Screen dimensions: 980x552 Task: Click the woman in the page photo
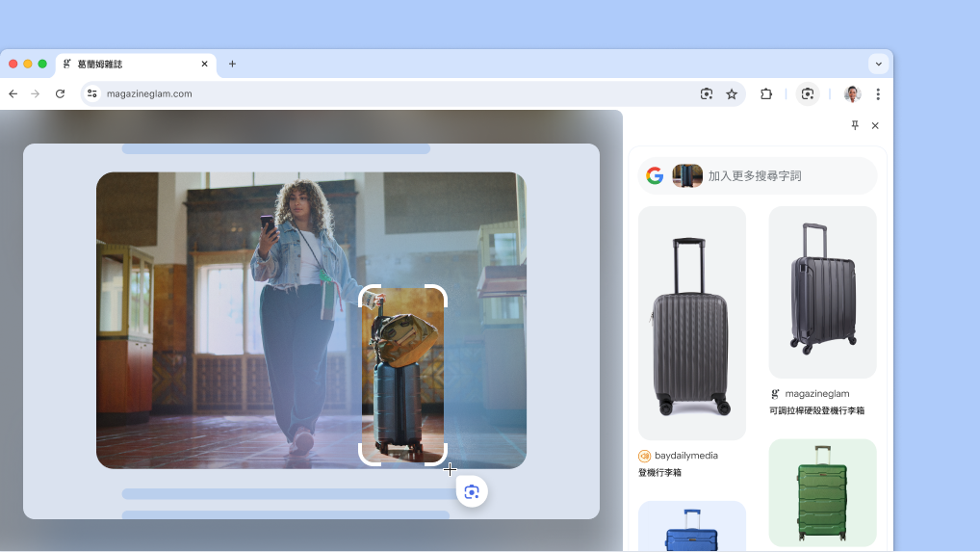point(303,316)
